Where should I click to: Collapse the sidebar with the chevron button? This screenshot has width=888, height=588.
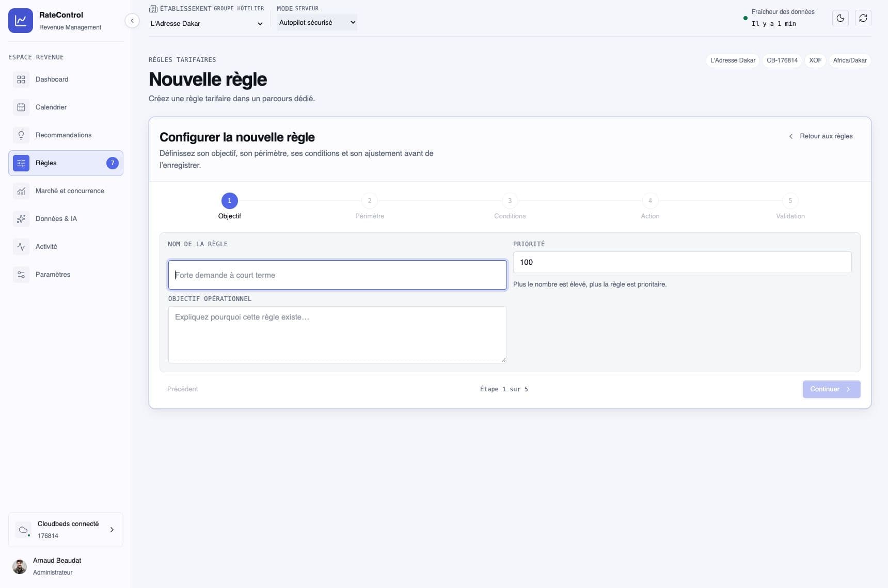[132, 21]
